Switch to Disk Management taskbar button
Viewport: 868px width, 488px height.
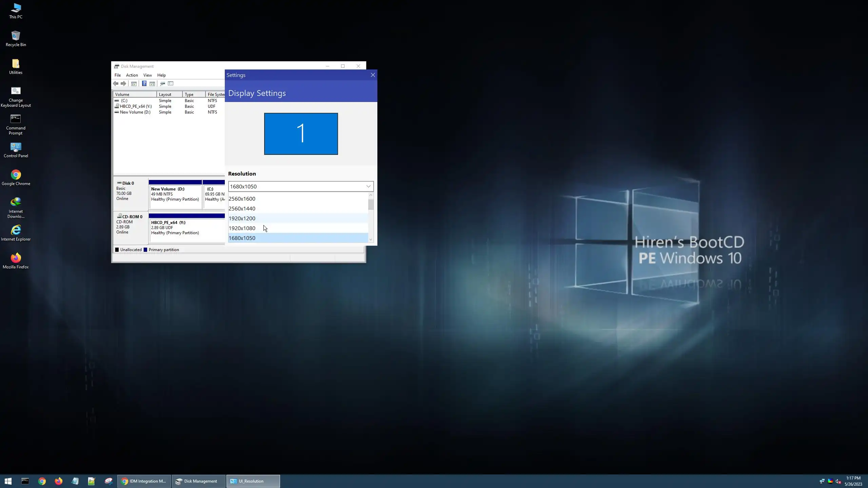pyautogui.click(x=198, y=481)
